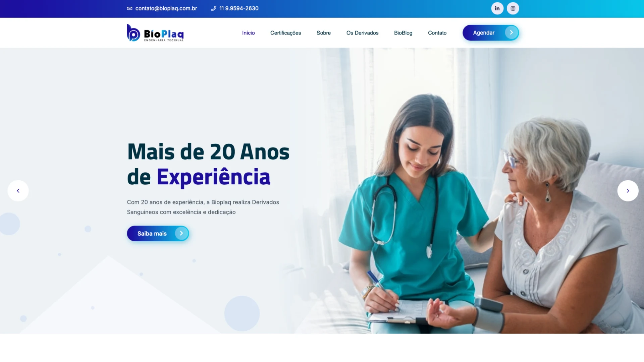Visit the BioBlog page

click(403, 33)
